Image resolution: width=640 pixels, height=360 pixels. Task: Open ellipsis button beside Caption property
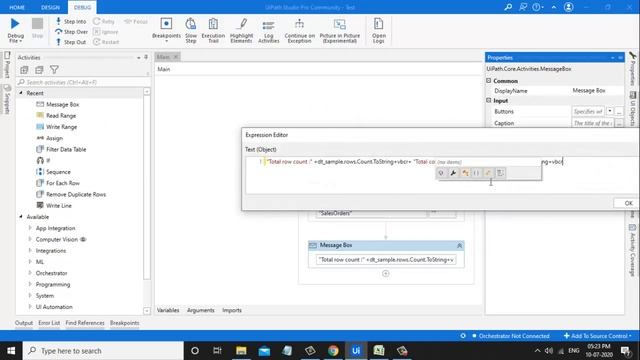click(619, 123)
